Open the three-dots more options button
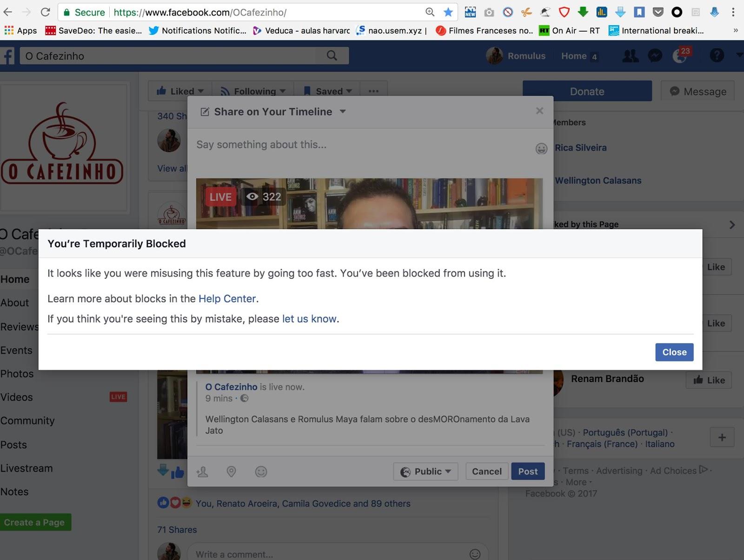This screenshot has height=560, width=744. tap(373, 91)
